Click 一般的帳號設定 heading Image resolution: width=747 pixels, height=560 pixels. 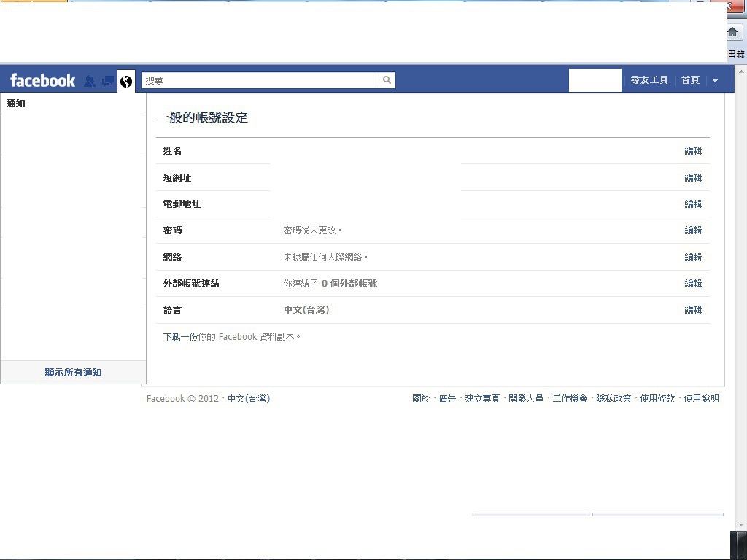coord(202,117)
